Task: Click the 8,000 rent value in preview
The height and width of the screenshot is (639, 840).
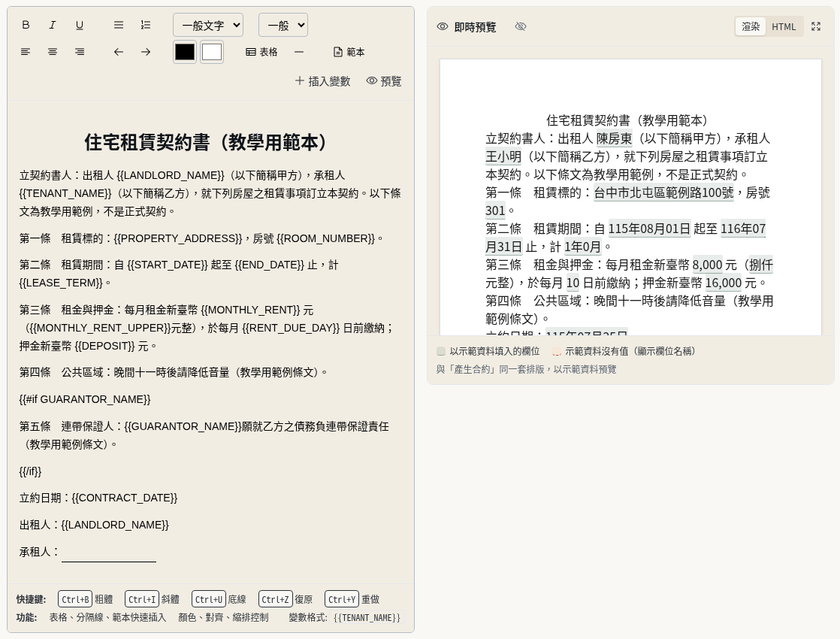Action: pyautogui.click(x=707, y=265)
